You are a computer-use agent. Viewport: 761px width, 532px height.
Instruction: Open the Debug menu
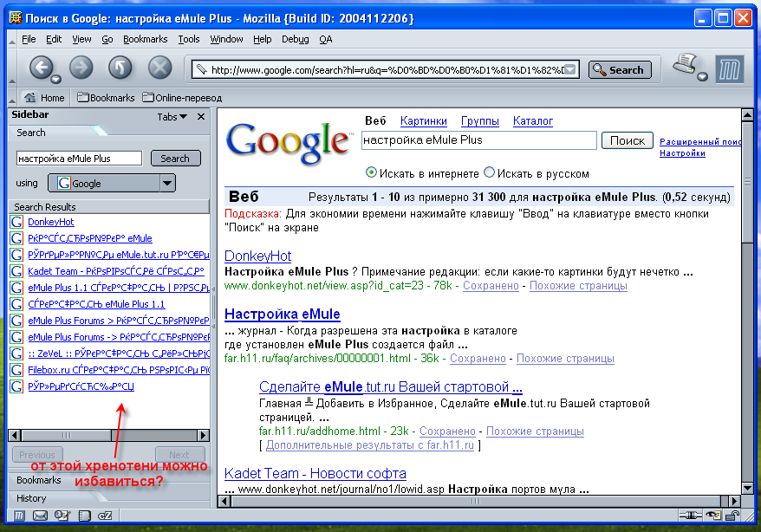tap(295, 39)
